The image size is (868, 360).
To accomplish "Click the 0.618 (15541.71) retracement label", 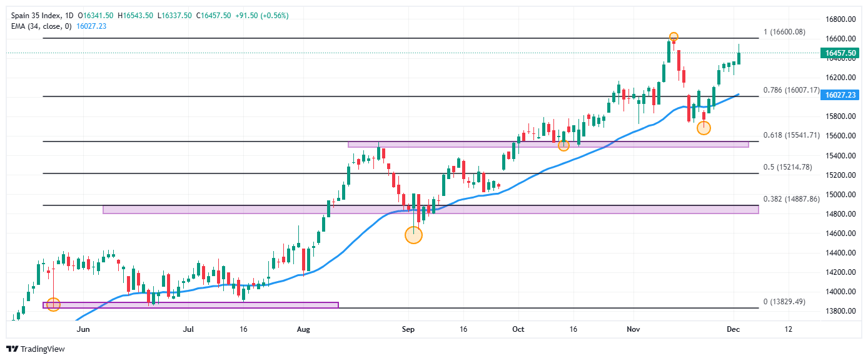I will tap(791, 135).
